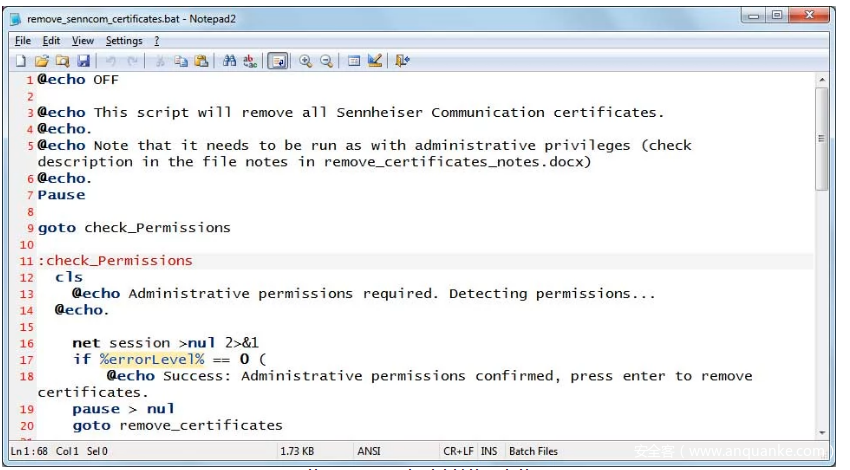Toggle the Word Wrap toolbar button
850x470 pixels.
point(278,61)
